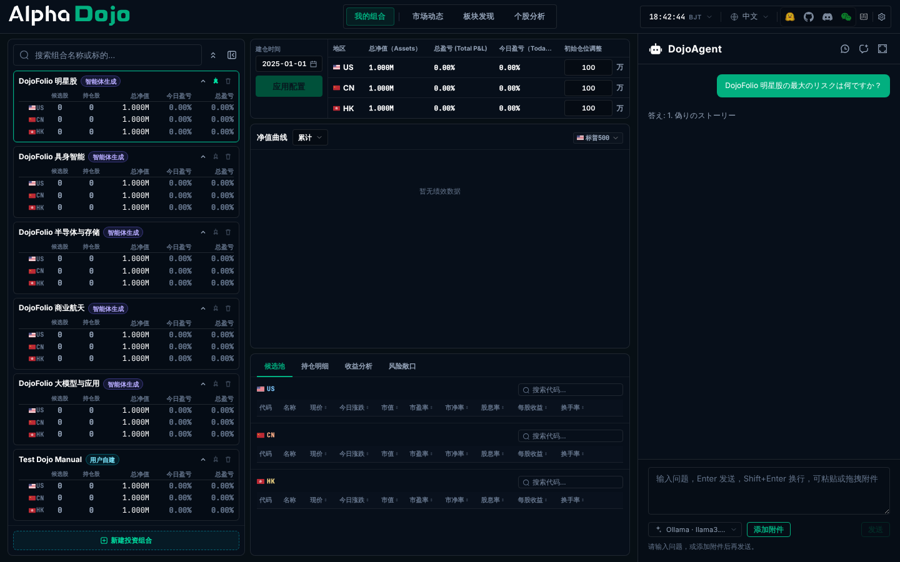The height and width of the screenshot is (562, 900).
Task: Open the 累计 net value dropdown
Action: coord(310,138)
